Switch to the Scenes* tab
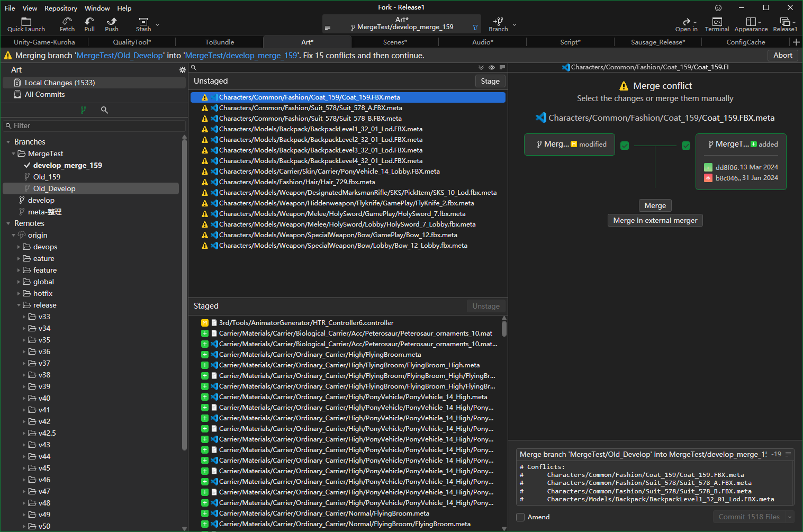Viewport: 803px width, 532px height. pos(395,42)
